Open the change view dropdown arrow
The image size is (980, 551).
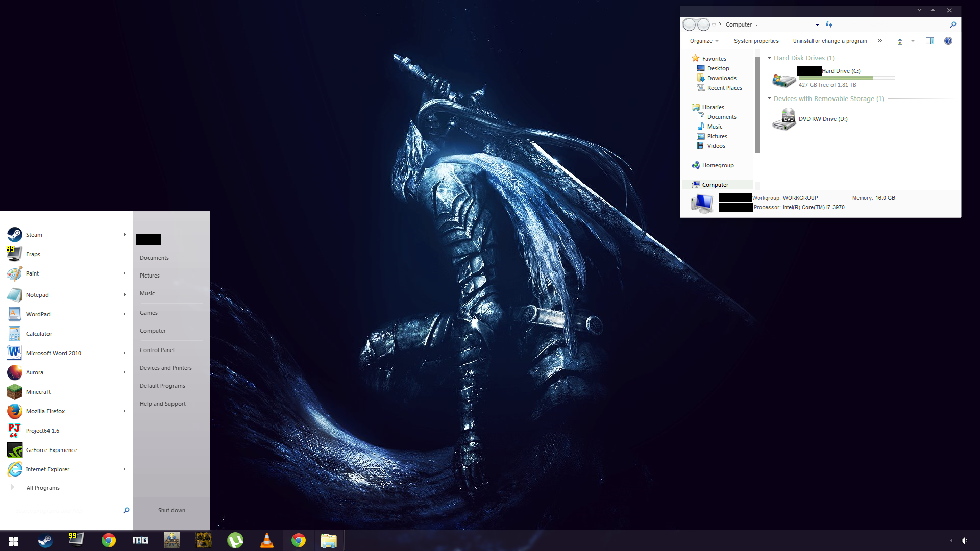click(913, 41)
